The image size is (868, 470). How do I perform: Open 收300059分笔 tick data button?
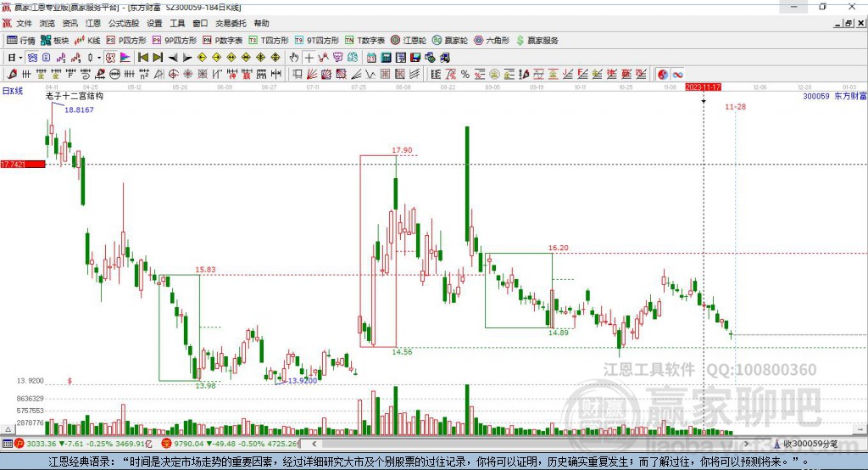tap(805, 444)
